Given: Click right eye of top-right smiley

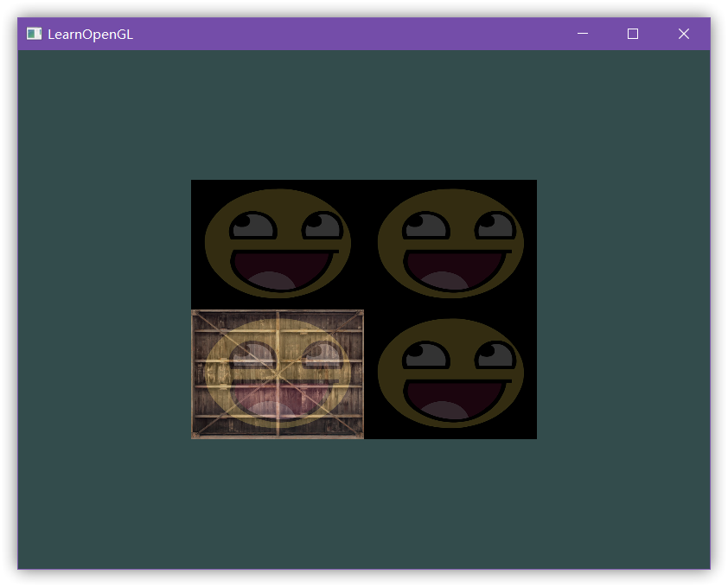Looking at the screenshot, I should point(496,227).
